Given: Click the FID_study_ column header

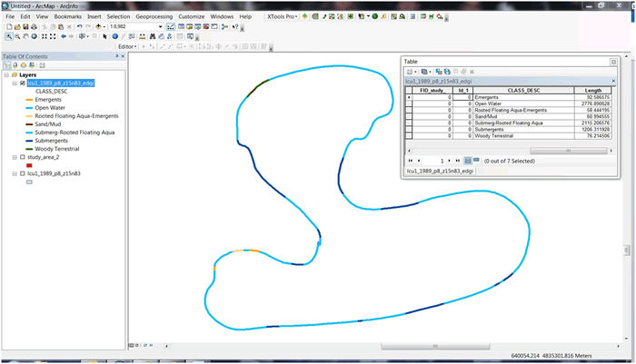Looking at the screenshot, I should pyautogui.click(x=432, y=91).
